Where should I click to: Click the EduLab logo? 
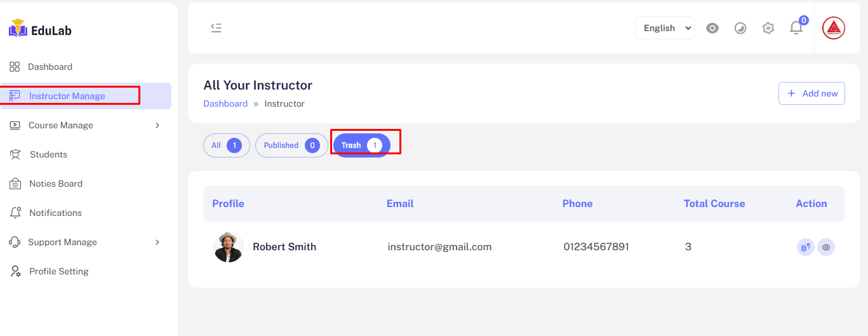(40, 29)
